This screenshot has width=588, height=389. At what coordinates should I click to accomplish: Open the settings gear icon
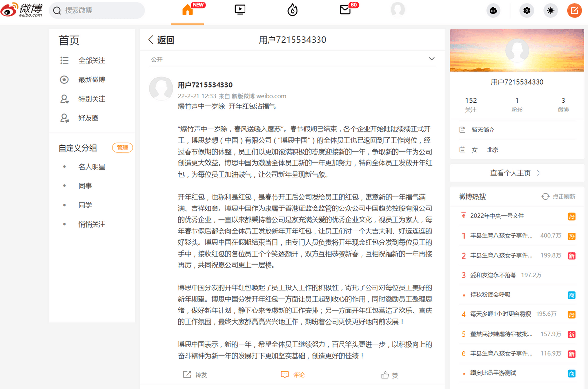coord(527,11)
